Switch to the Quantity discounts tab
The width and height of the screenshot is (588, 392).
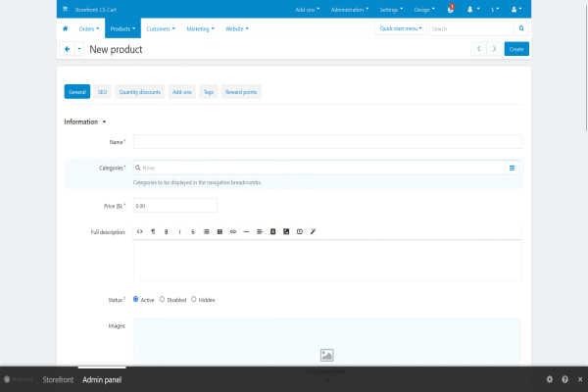coord(139,92)
